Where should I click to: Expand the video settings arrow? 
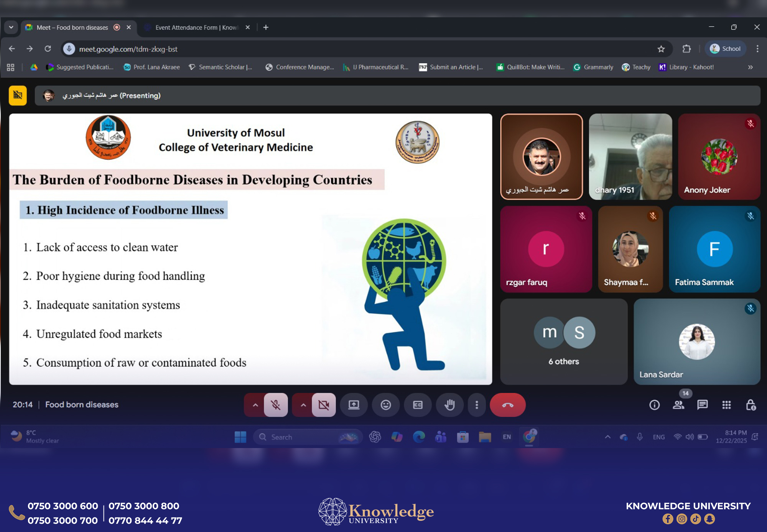click(x=303, y=405)
